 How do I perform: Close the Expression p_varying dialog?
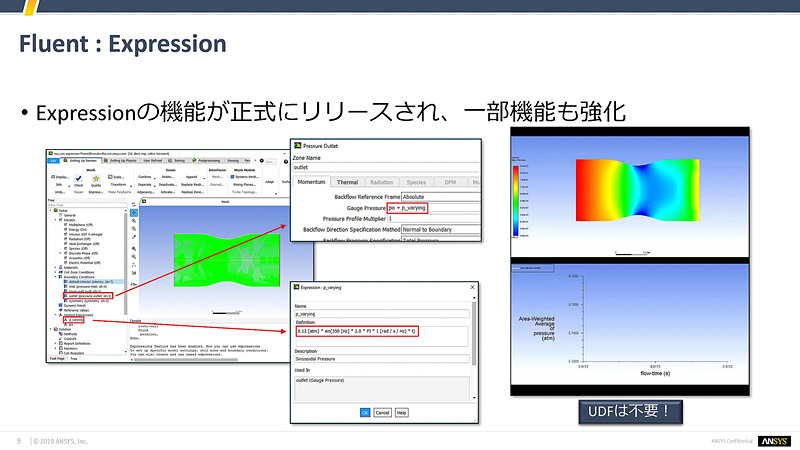(x=472, y=287)
